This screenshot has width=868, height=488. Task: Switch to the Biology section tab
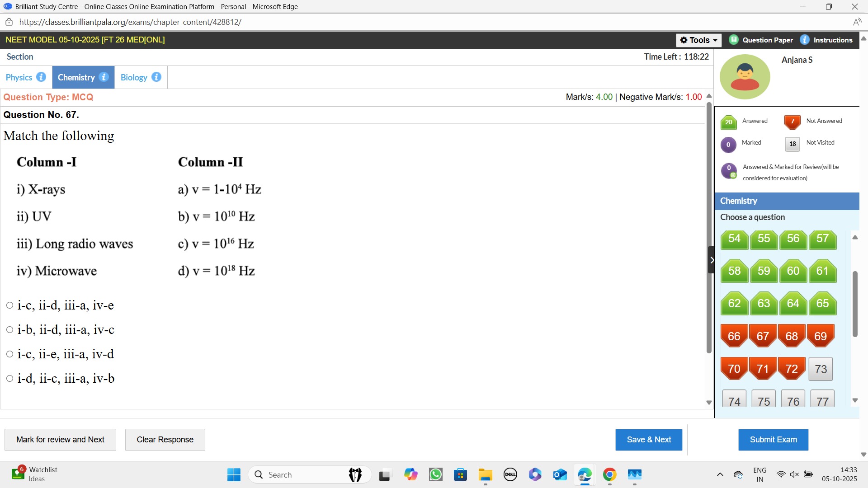tap(134, 77)
